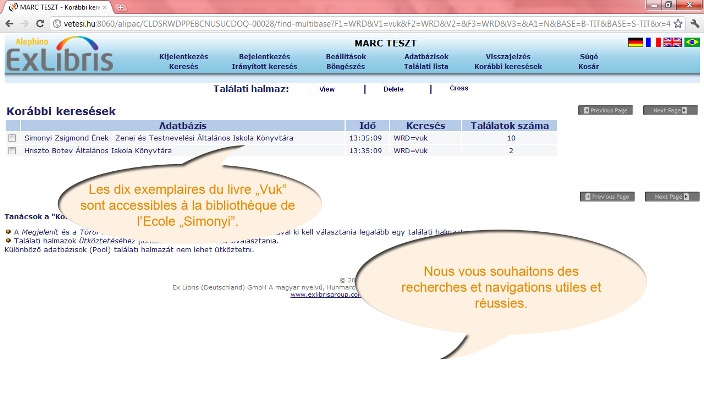The width and height of the screenshot is (704, 396).
Task: Select the French flag language icon
Action: pyautogui.click(x=653, y=42)
